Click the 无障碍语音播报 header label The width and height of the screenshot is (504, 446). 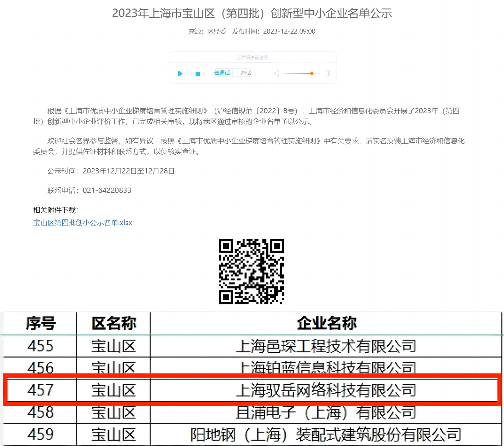pyautogui.click(x=252, y=57)
